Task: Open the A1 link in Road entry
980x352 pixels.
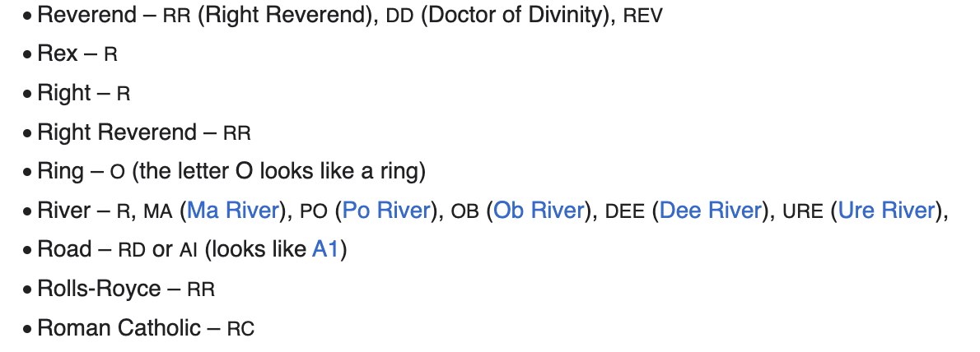Action: point(325,250)
